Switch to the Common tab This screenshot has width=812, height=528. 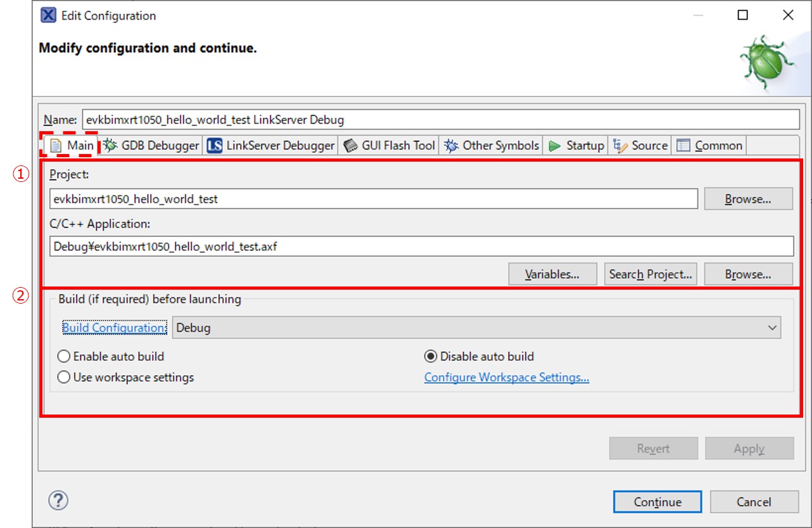[x=709, y=146]
